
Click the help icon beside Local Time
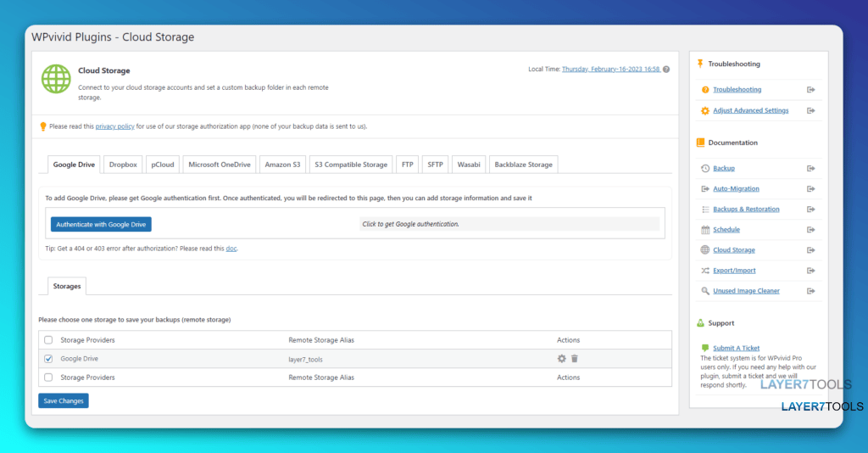pos(666,70)
